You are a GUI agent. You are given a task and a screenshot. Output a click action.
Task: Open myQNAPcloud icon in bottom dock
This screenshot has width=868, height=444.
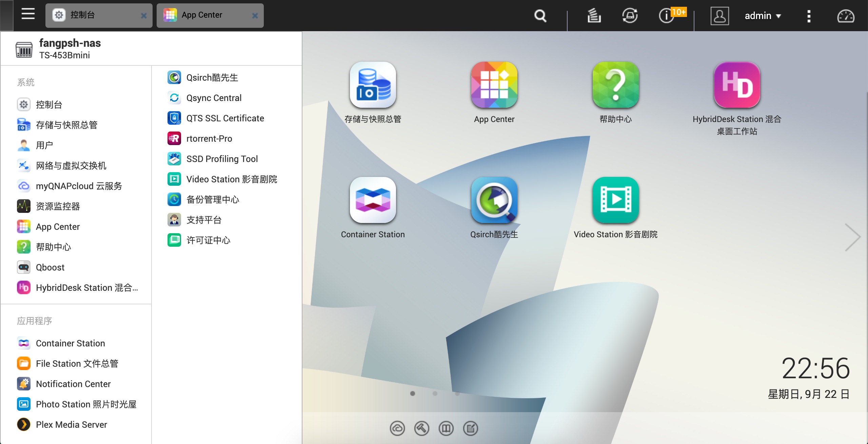[397, 428]
